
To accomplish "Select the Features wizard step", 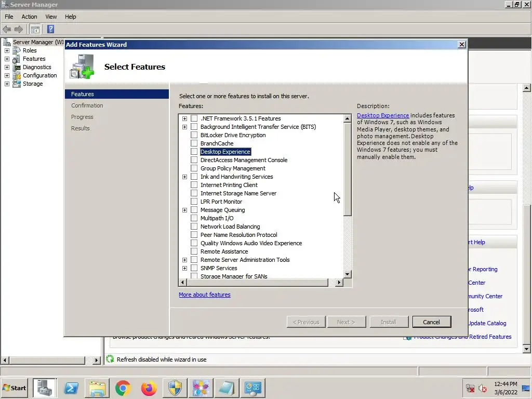I will pos(117,94).
